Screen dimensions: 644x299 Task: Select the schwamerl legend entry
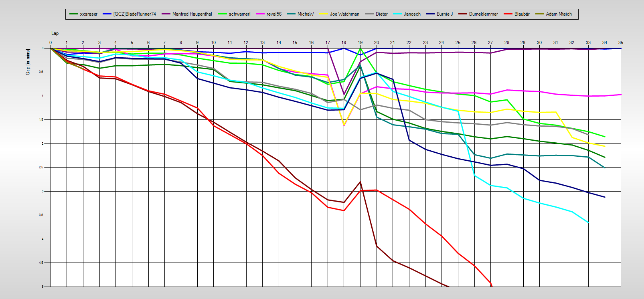(x=234, y=14)
